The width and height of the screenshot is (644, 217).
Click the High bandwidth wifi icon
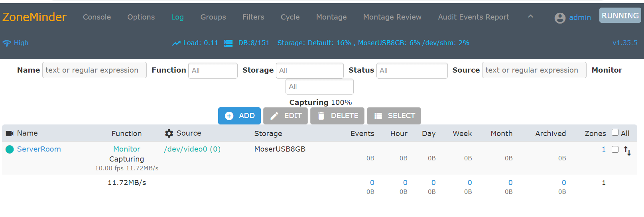tap(7, 43)
